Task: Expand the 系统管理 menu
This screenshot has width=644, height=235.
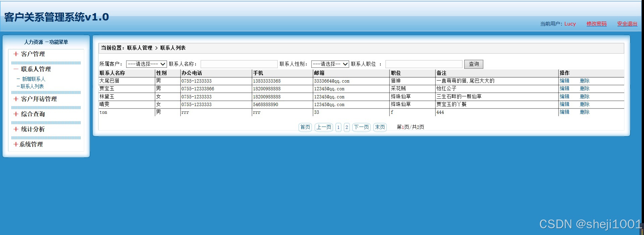Action: pos(28,144)
